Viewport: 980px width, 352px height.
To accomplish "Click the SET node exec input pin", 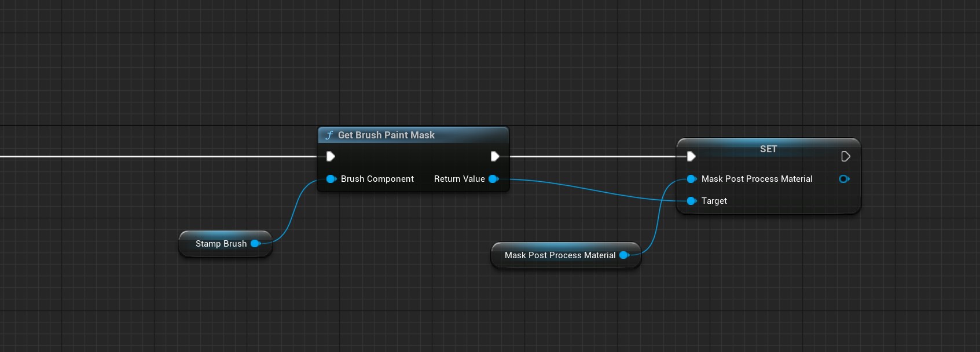I will point(691,156).
